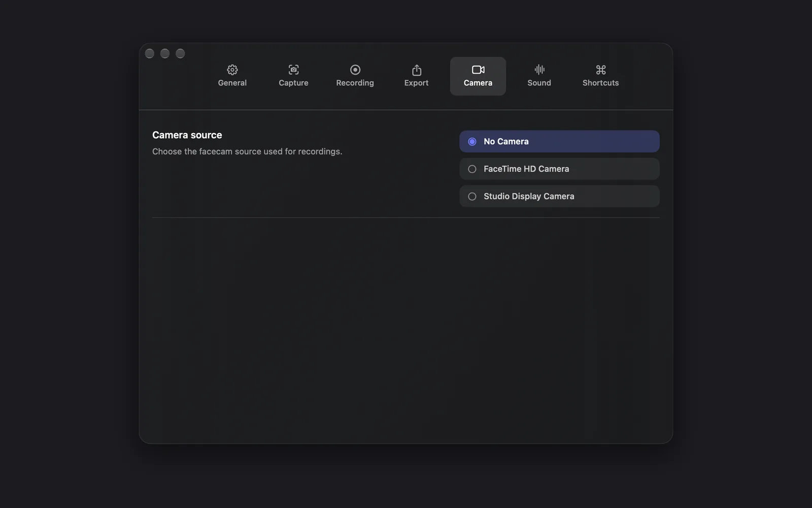This screenshot has width=812, height=508.
Task: Switch to the Capture settings tab
Action: [293, 76]
